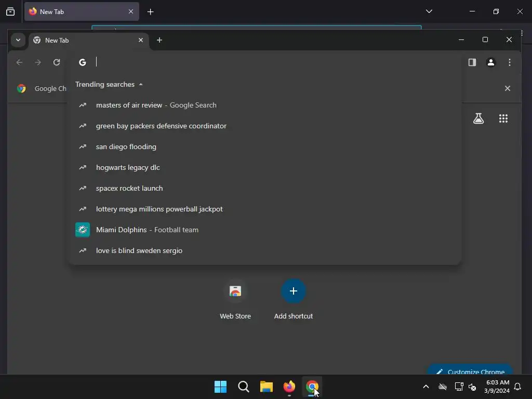The image size is (532, 399).
Task: Select the Chrome New Tab tab
Action: coord(89,41)
